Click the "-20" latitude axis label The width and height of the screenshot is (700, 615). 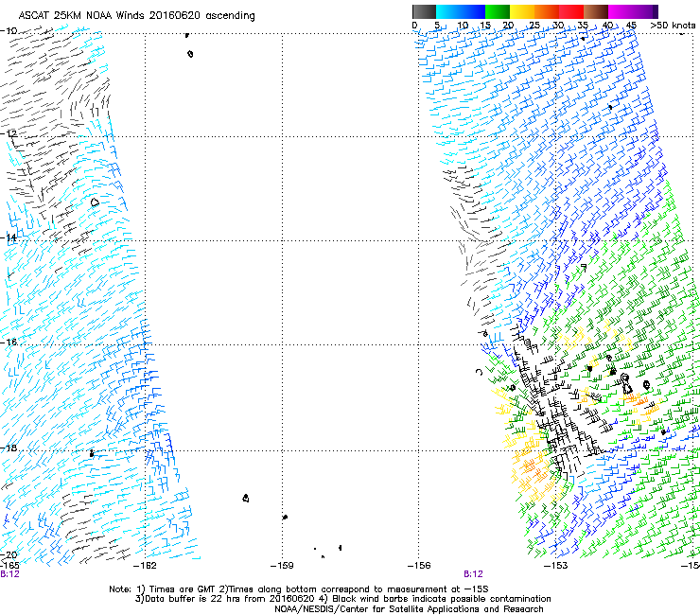coord(9,554)
